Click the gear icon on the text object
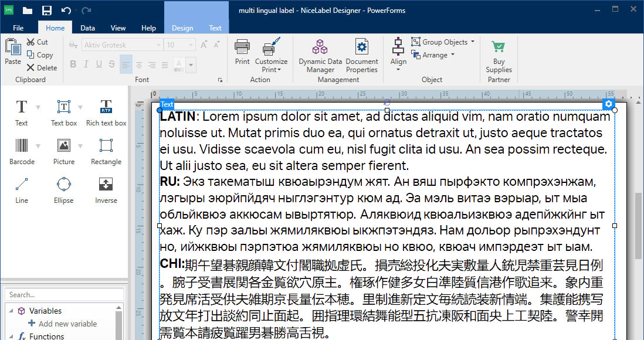Image resolution: width=644 pixels, height=340 pixels. coord(608,104)
